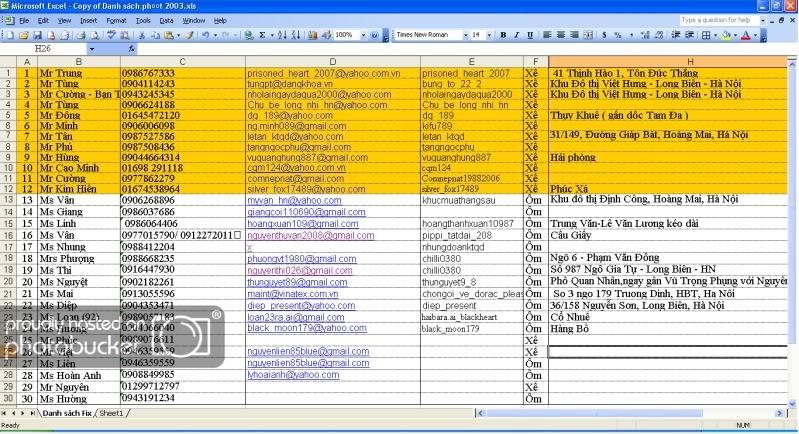Toggle italic formatting

516,35
